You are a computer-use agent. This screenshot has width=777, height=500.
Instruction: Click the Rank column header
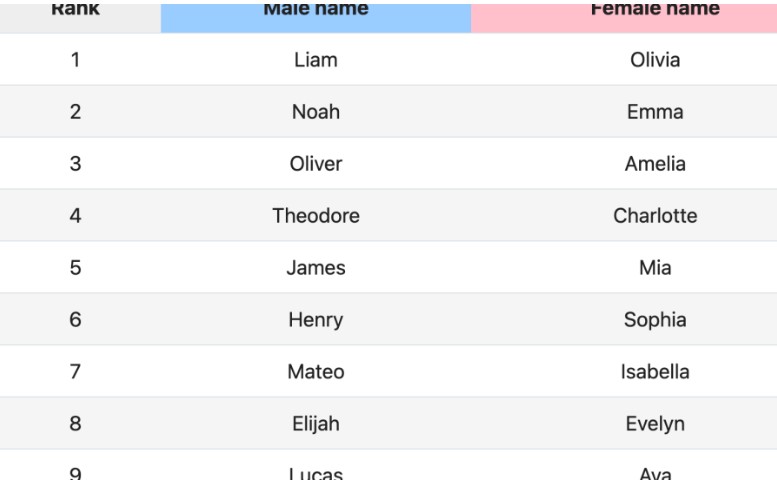[x=75, y=9]
